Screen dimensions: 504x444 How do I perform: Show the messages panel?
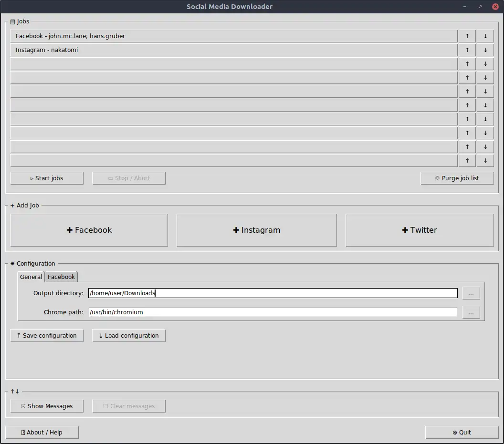[47, 406]
